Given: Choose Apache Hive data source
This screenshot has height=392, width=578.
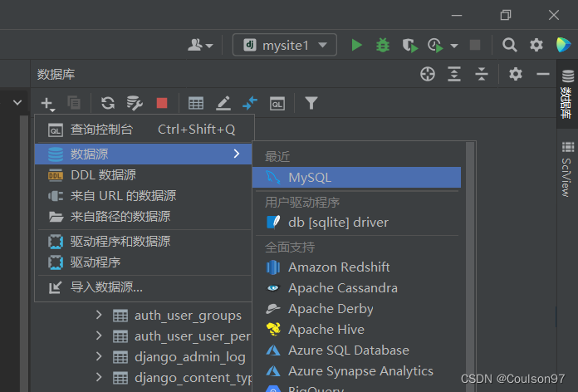Looking at the screenshot, I should coord(357,330).
